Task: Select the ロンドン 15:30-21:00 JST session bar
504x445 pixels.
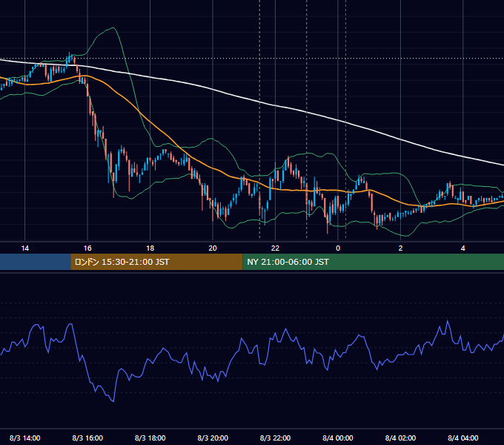Action: click(x=156, y=262)
